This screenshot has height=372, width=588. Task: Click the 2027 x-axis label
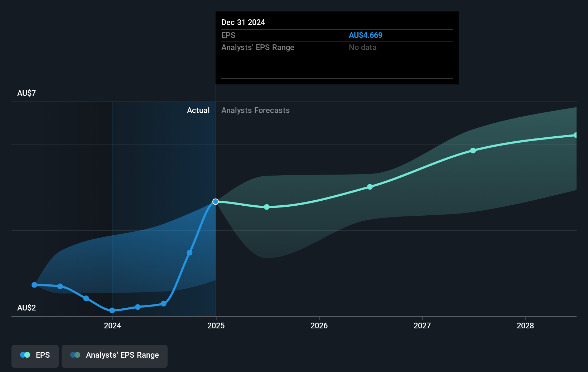click(422, 325)
